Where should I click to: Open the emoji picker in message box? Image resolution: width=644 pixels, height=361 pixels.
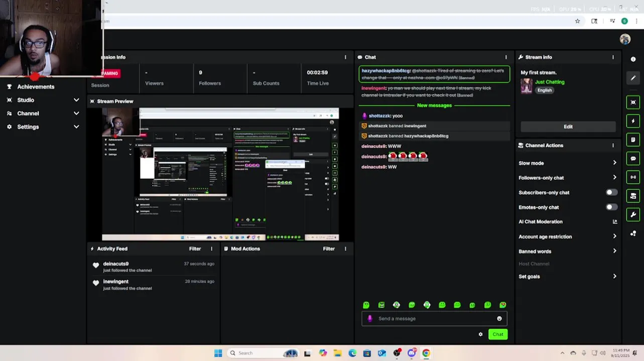click(499, 318)
